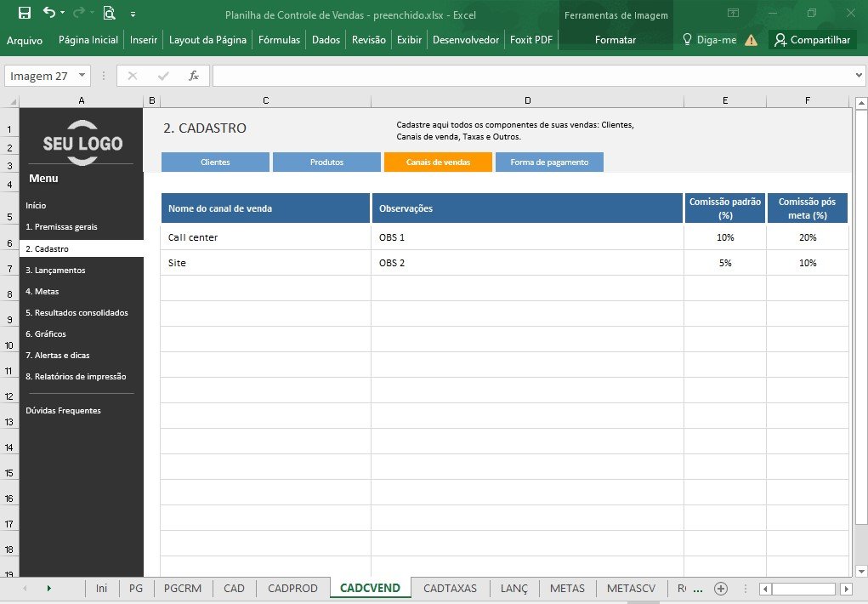Click the orange Canais de vendas button
The height and width of the screenshot is (604, 868).
tap(438, 162)
